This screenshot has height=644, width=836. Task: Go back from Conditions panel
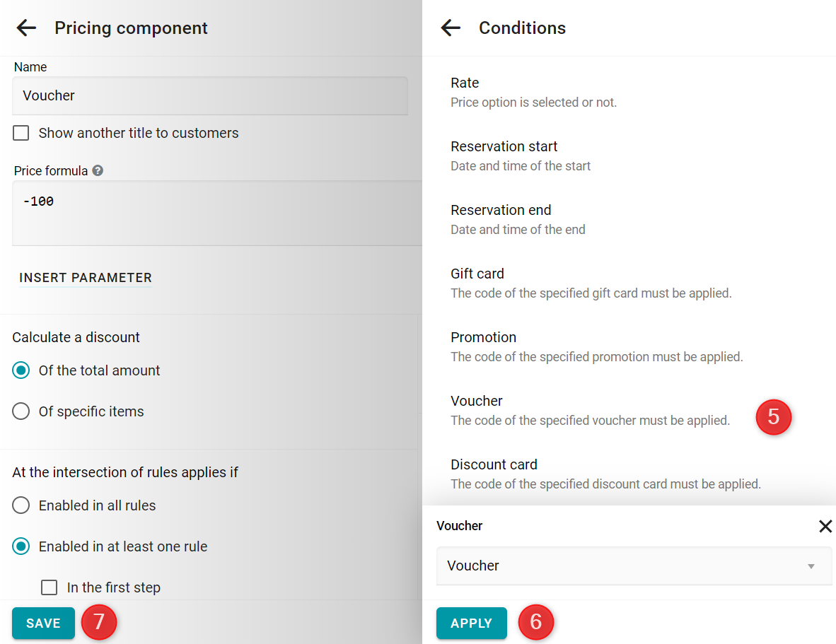click(451, 28)
